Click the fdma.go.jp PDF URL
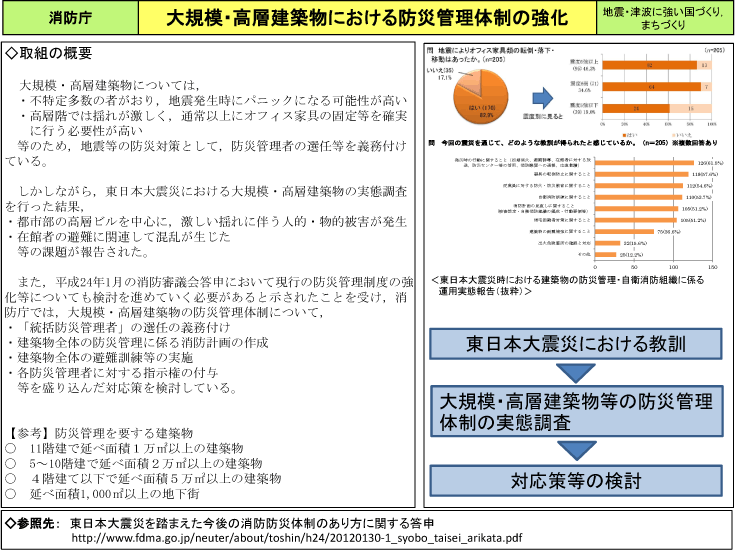Screen dimensions: 735x550 [x=297, y=537]
